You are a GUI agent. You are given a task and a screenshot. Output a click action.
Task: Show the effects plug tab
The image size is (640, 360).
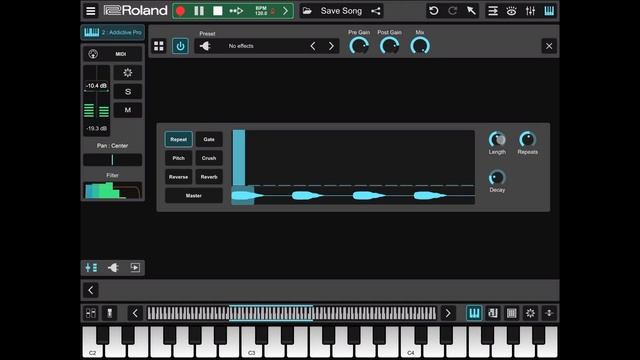(113, 268)
